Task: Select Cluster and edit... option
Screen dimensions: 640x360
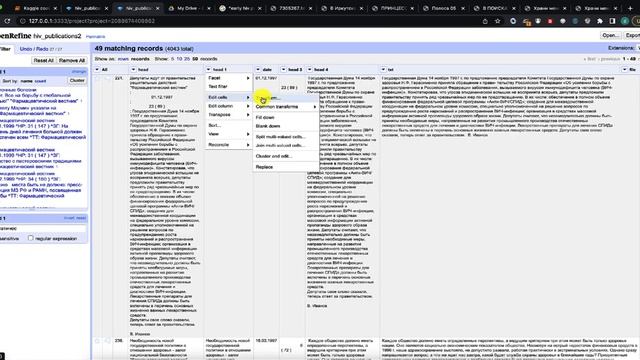Action: [x=286, y=156]
